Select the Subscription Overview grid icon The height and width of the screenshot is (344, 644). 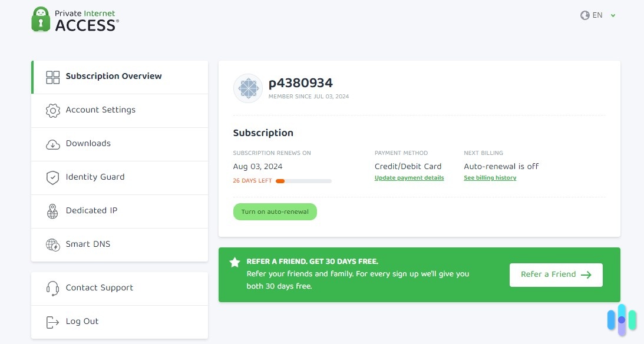[x=52, y=76]
